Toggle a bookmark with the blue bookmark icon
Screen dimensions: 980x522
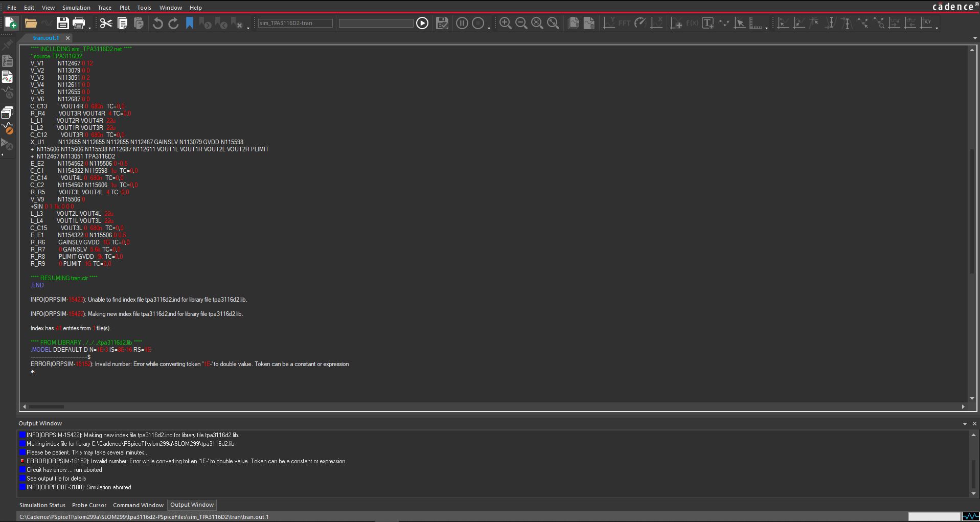click(x=189, y=23)
